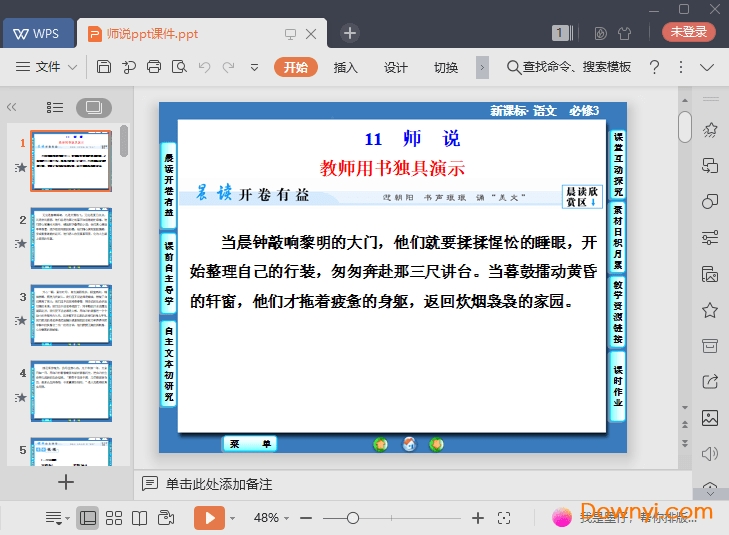The image size is (729, 535).
Task: Select slide 4 thumbnail
Action: 71,391
